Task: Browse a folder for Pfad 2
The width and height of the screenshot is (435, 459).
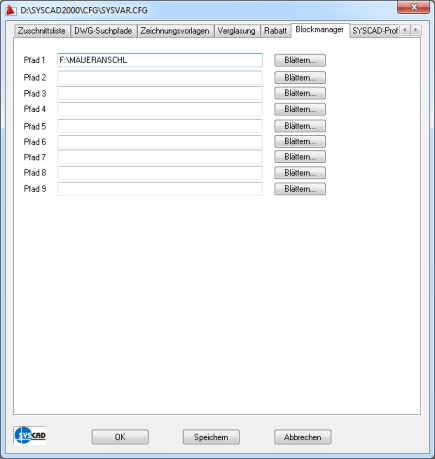Action: point(300,78)
